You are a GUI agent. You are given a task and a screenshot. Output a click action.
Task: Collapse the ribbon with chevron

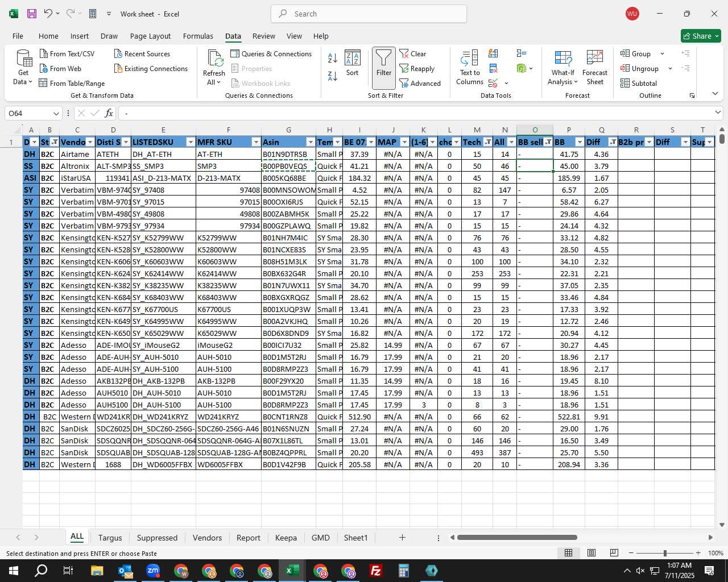pos(715,93)
